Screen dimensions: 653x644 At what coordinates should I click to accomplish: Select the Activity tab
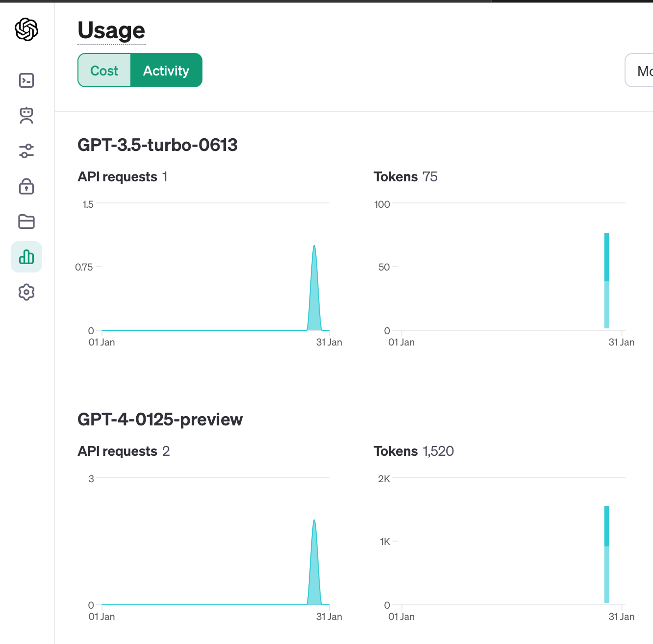click(166, 71)
